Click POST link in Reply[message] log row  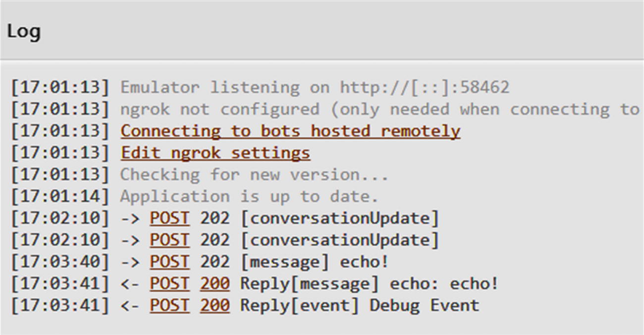pyautogui.click(x=169, y=284)
